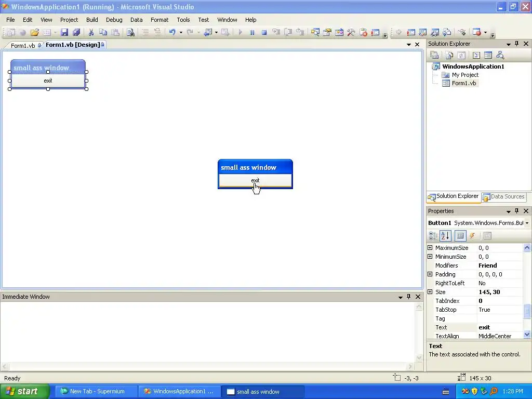Select the exit button in the form designer
The height and width of the screenshot is (399, 532).
48,81
